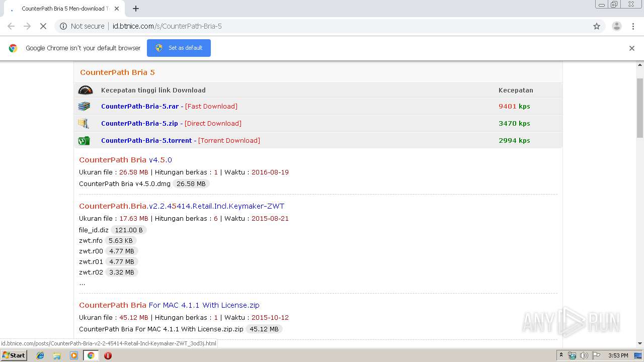
Task: Click the red shield taskbar icon
Action: point(108,355)
